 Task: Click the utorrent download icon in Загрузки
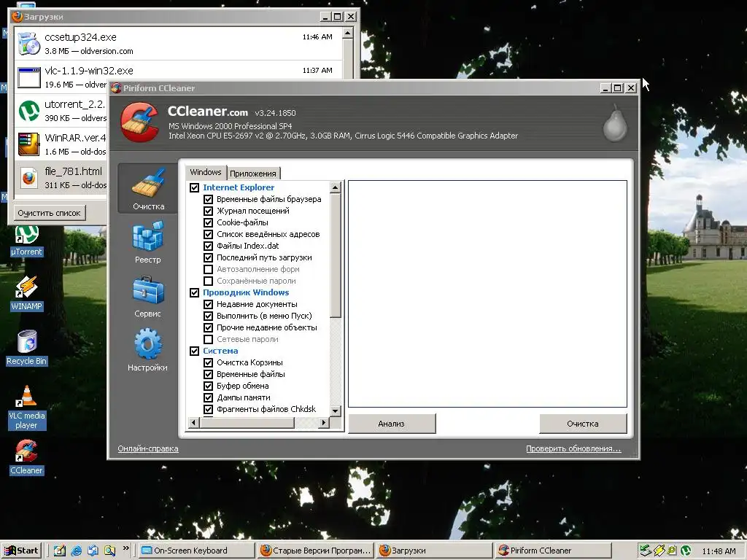coord(29,111)
